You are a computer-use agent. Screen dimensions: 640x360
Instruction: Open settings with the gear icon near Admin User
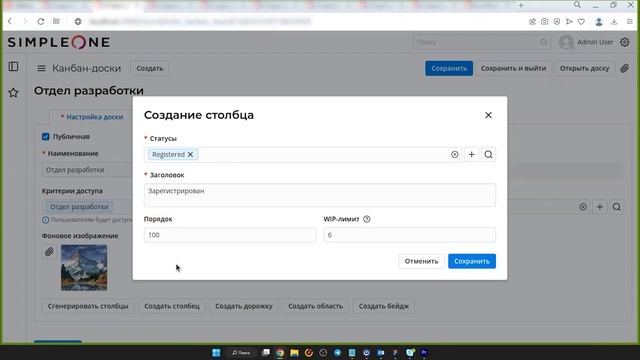624,42
